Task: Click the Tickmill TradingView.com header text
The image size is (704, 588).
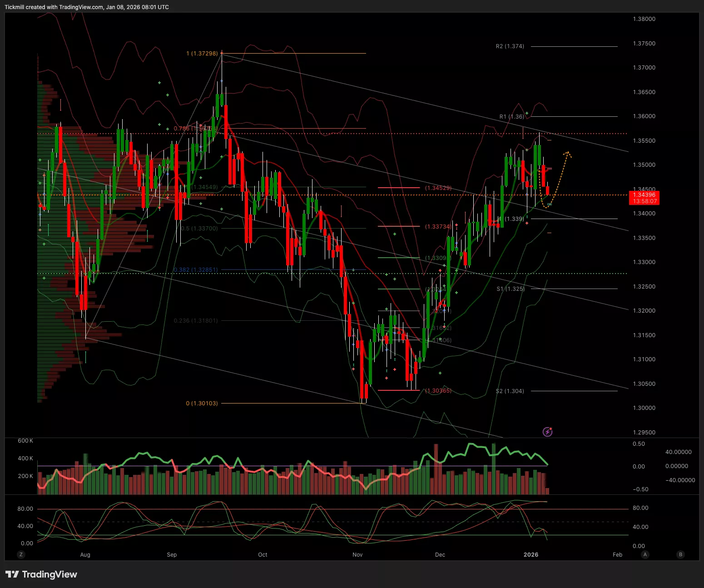Action: click(x=87, y=7)
